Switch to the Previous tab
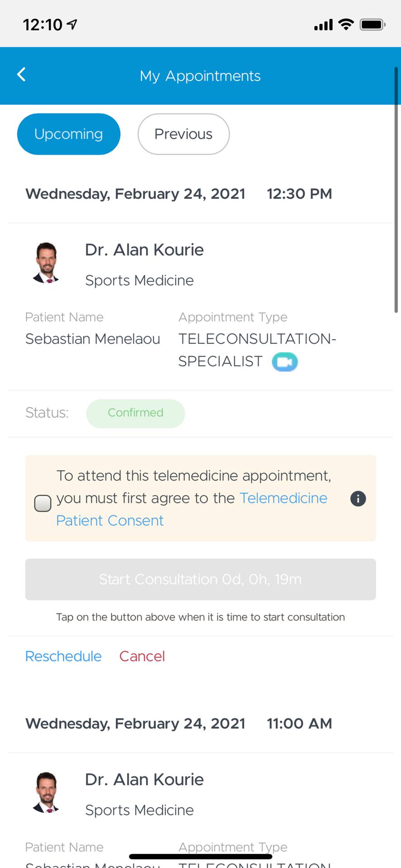 pyautogui.click(x=184, y=134)
